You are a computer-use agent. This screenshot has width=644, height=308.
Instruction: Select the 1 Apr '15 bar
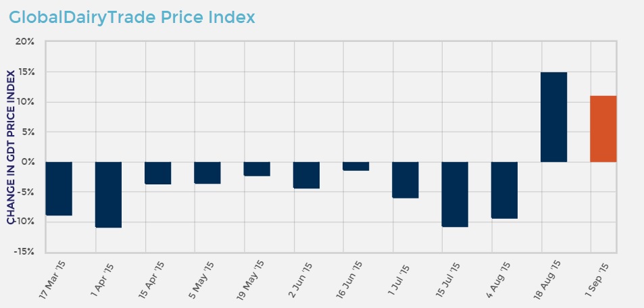pyautogui.click(x=108, y=195)
